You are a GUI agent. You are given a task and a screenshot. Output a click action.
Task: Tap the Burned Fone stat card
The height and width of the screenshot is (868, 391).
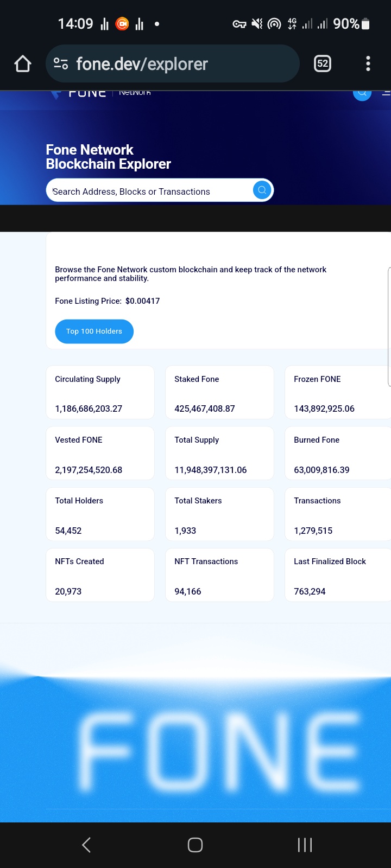click(x=337, y=454)
